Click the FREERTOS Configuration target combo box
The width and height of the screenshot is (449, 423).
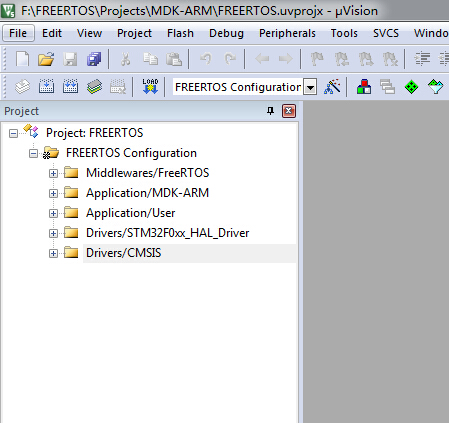[x=245, y=87]
